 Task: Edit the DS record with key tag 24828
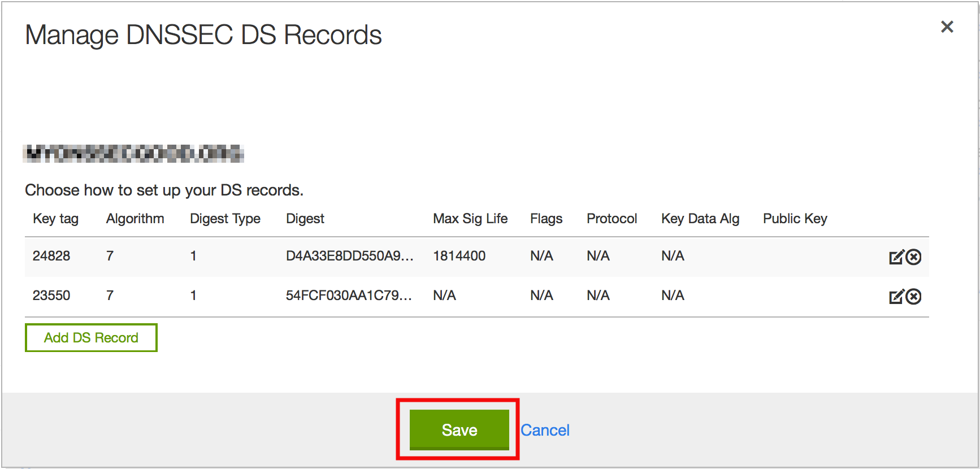click(896, 257)
